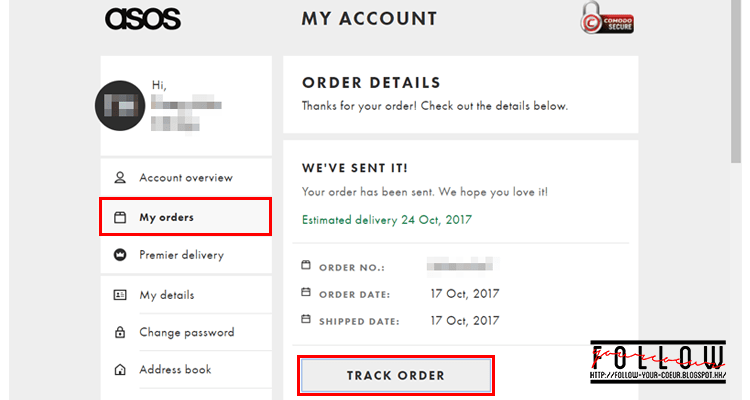This screenshot has height=400, width=750.
Task: Click the Premier delivery crown icon
Action: pos(120,255)
